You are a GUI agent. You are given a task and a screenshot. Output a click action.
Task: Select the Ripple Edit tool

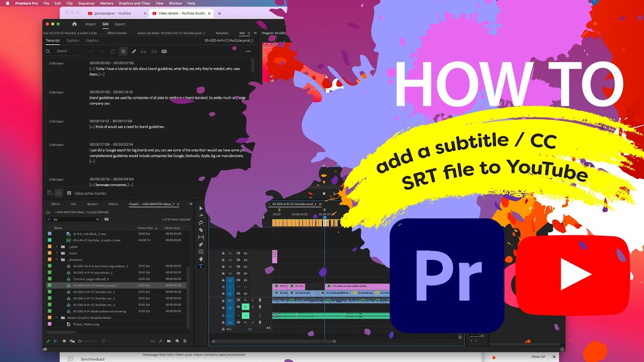[x=201, y=222]
